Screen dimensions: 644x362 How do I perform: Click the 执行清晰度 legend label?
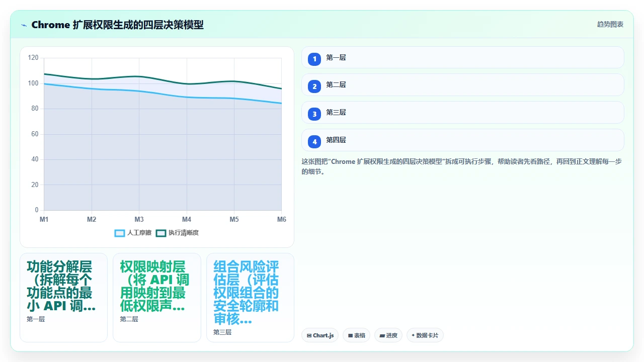184,233
